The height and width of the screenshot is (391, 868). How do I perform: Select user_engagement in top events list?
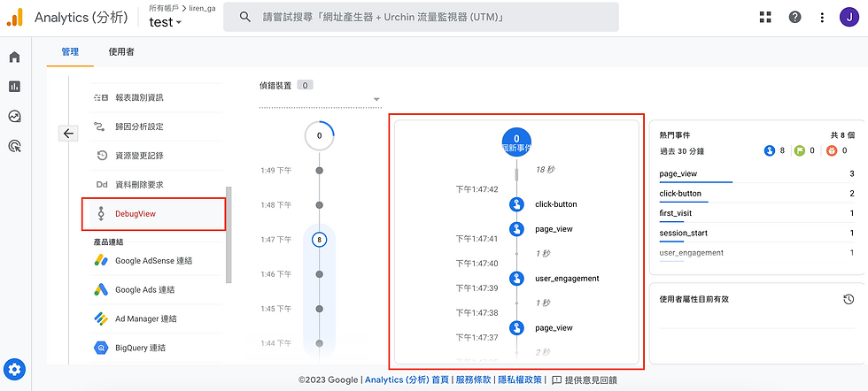756,253
